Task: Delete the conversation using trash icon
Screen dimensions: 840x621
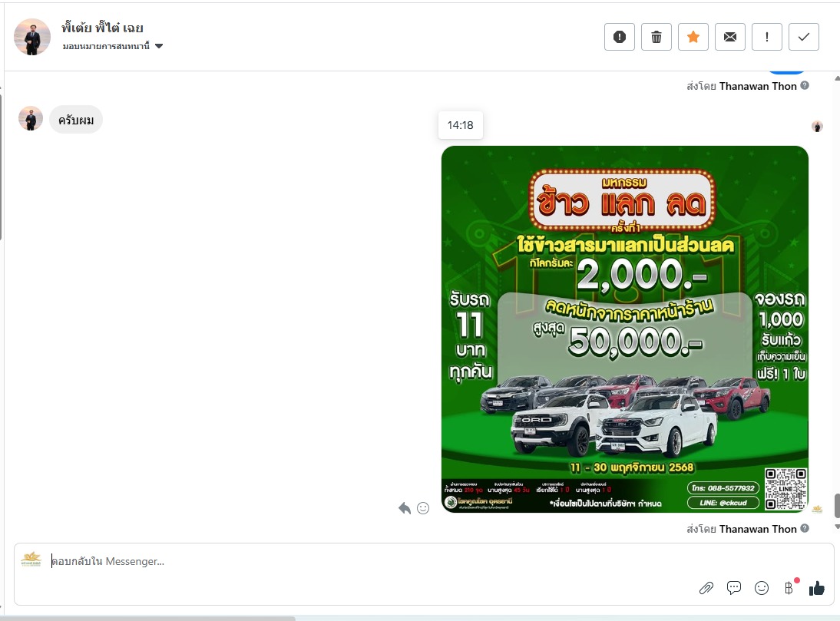Action: tap(656, 37)
